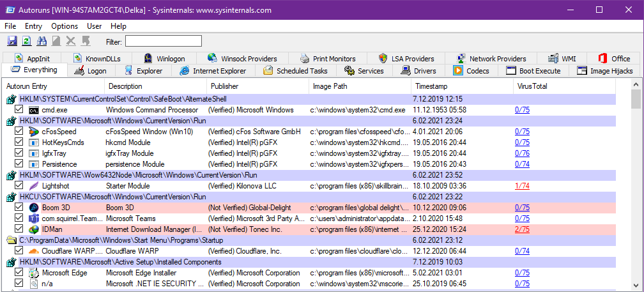Open the Options menu
This screenshot has height=292, width=644.
click(65, 26)
